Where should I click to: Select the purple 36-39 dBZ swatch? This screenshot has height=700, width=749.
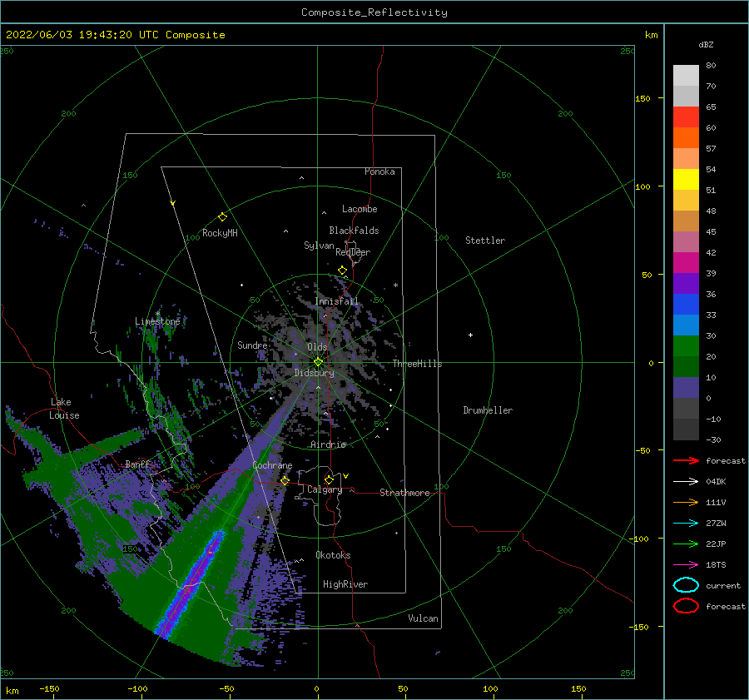(686, 283)
